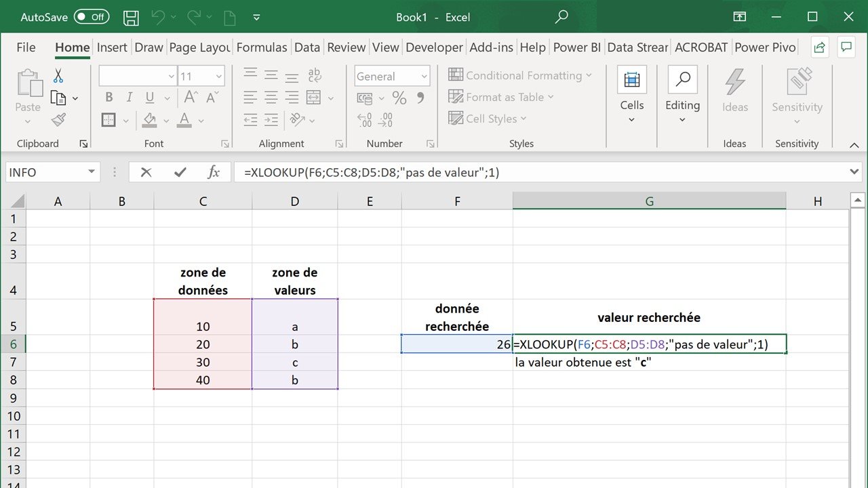The width and height of the screenshot is (868, 488).
Task: Click the Insert Function fx icon
Action: coord(214,172)
